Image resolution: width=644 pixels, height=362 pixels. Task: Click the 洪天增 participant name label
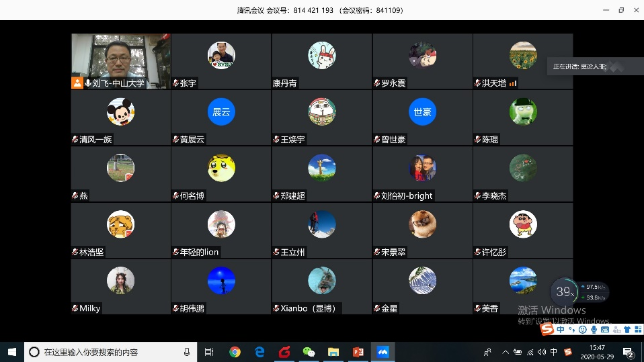pos(493,83)
